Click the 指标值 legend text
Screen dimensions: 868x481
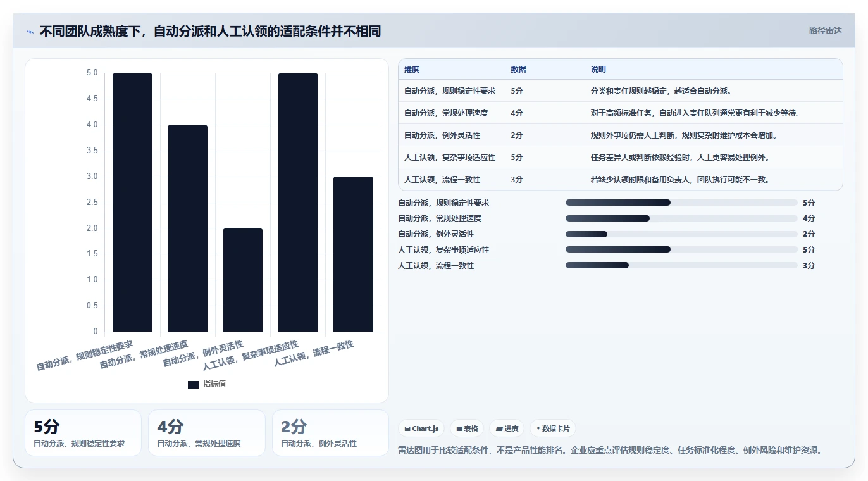click(214, 384)
